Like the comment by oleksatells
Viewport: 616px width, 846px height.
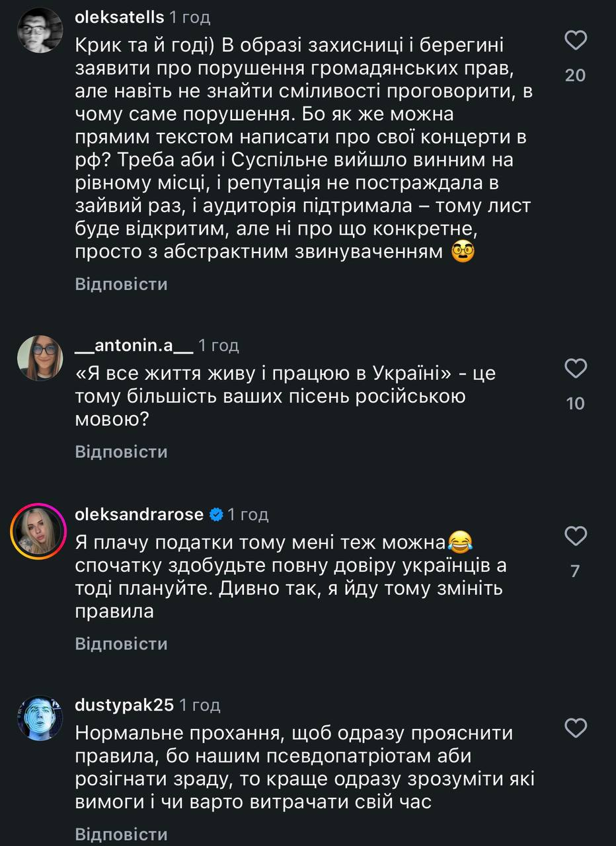click(x=576, y=42)
